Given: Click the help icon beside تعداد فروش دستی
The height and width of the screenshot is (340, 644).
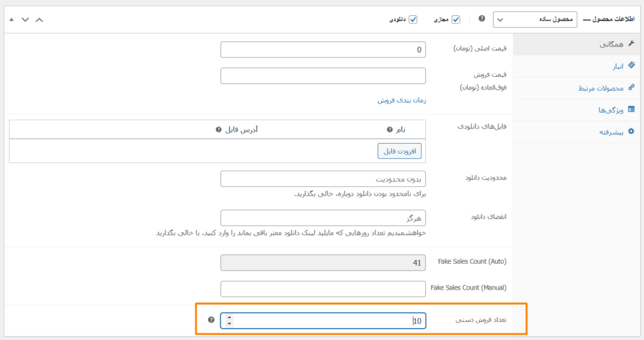Looking at the screenshot, I should coord(211,320).
